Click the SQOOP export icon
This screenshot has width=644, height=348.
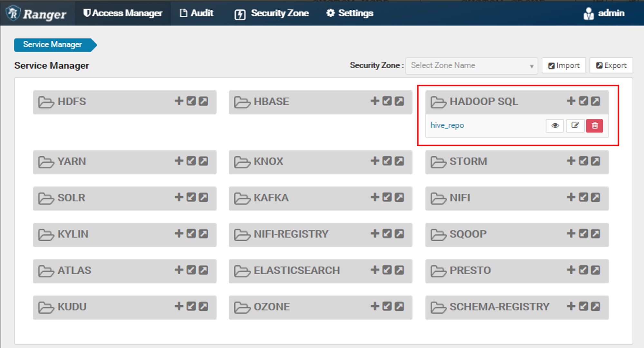click(x=596, y=234)
